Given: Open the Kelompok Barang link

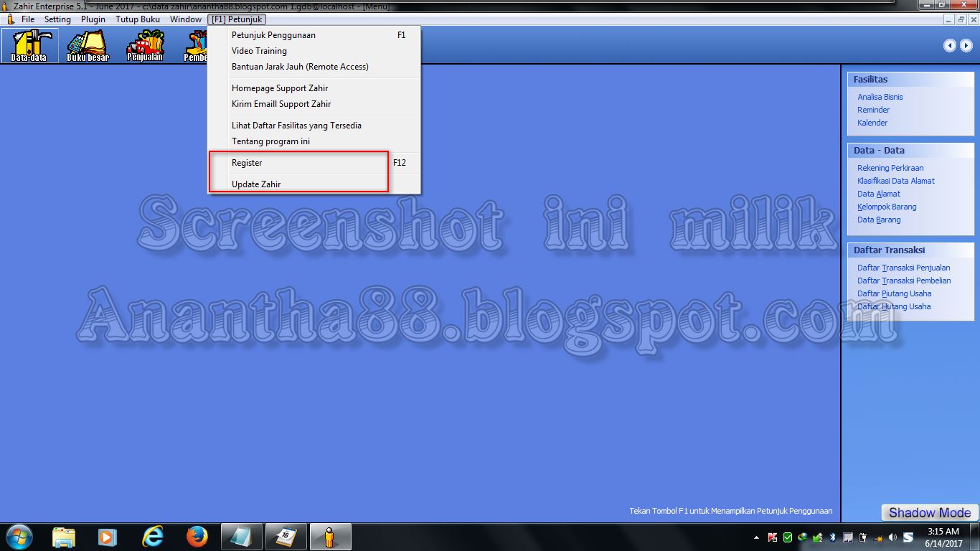Looking at the screenshot, I should click(887, 207).
